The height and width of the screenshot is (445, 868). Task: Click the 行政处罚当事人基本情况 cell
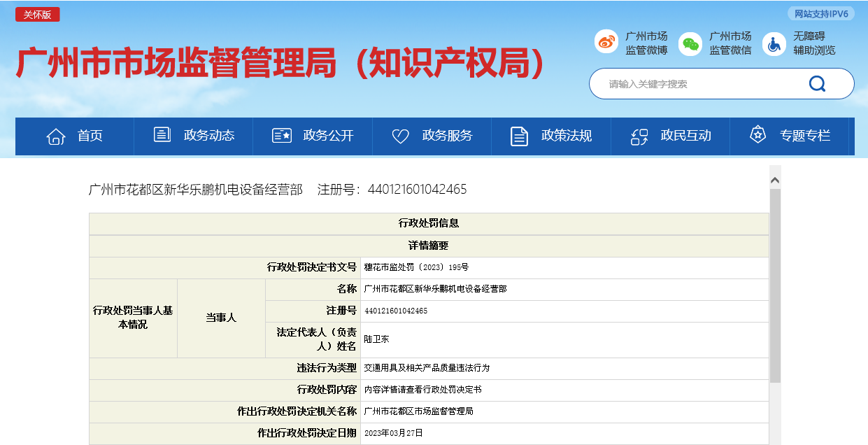133,318
